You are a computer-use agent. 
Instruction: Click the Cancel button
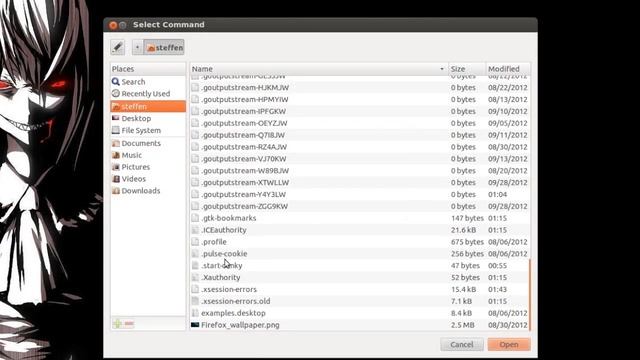tap(462, 344)
